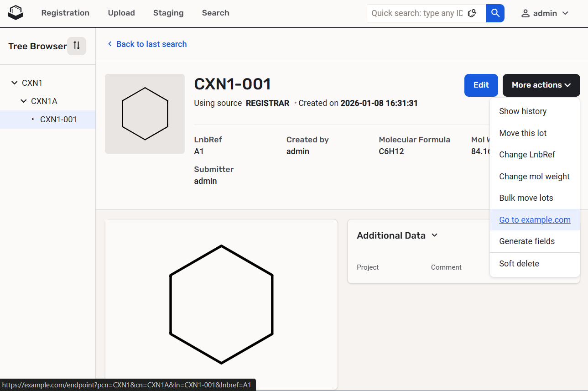588x391 pixels.
Task: Toggle tree browser sort order icon
Action: coord(77,46)
